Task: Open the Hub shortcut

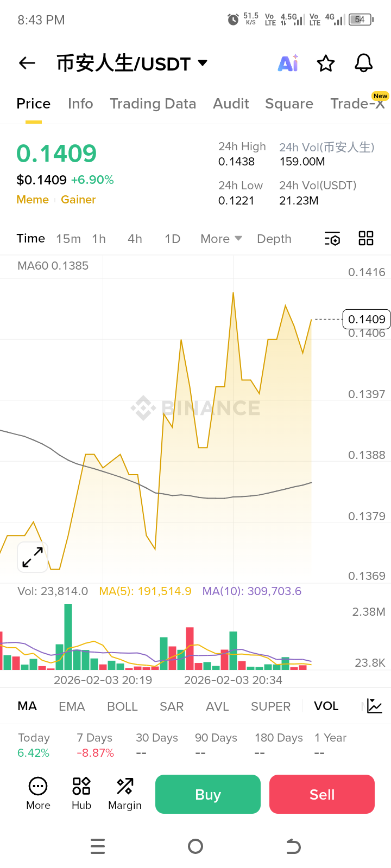Action: tap(81, 793)
